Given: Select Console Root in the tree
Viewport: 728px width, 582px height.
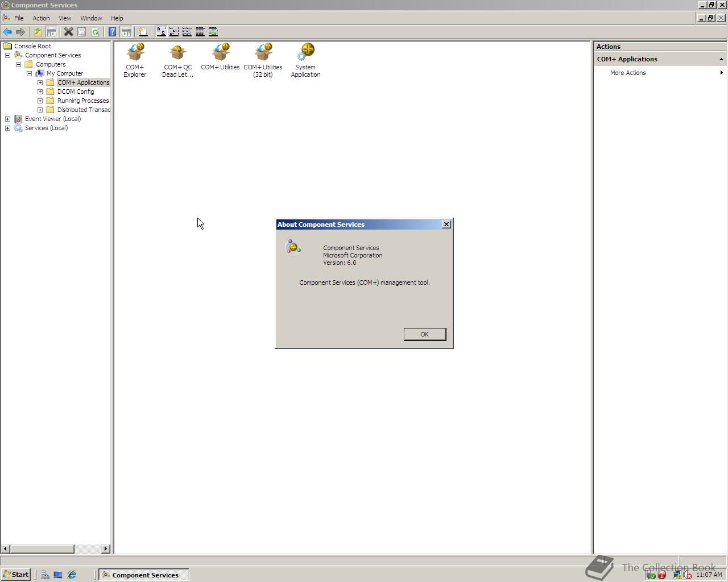Looking at the screenshot, I should [x=32, y=46].
